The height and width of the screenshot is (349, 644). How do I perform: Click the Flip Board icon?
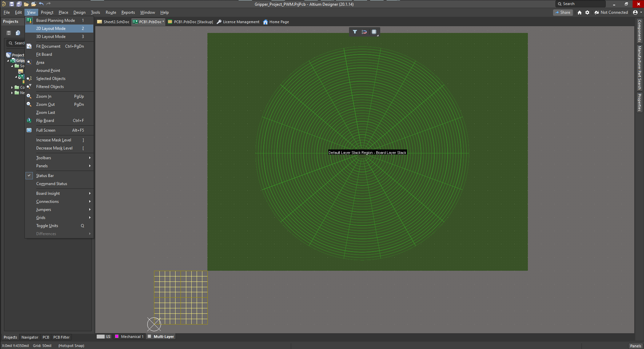click(29, 121)
